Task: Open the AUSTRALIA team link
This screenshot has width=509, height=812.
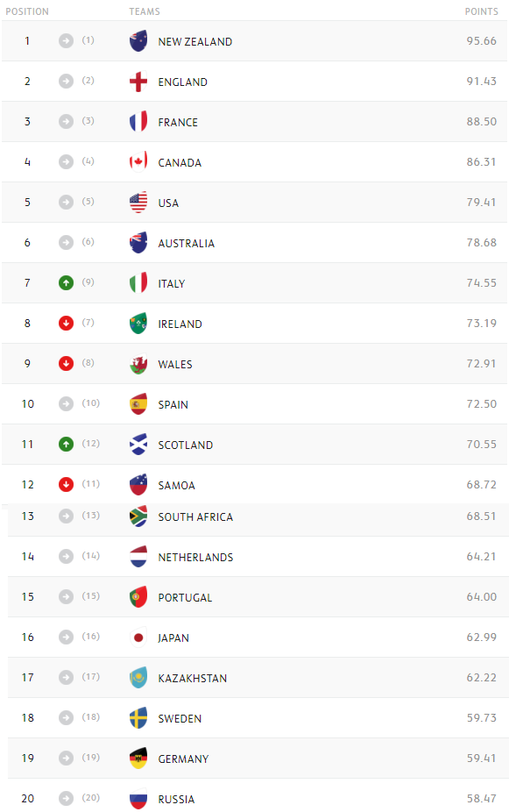Action: (x=187, y=244)
